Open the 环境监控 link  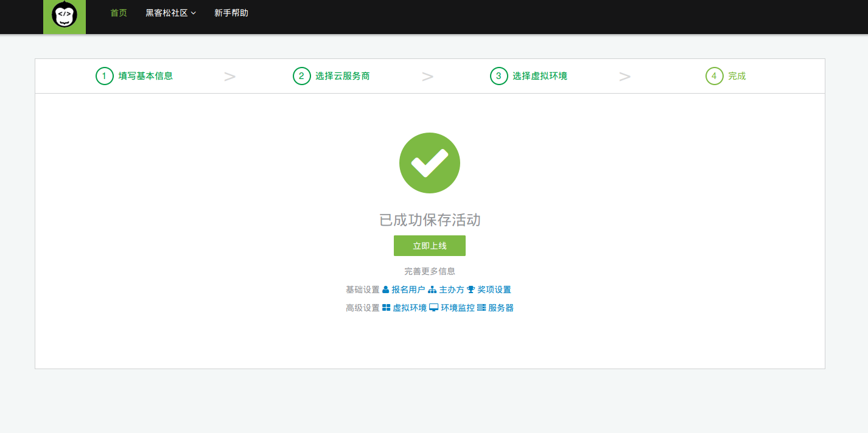point(458,308)
